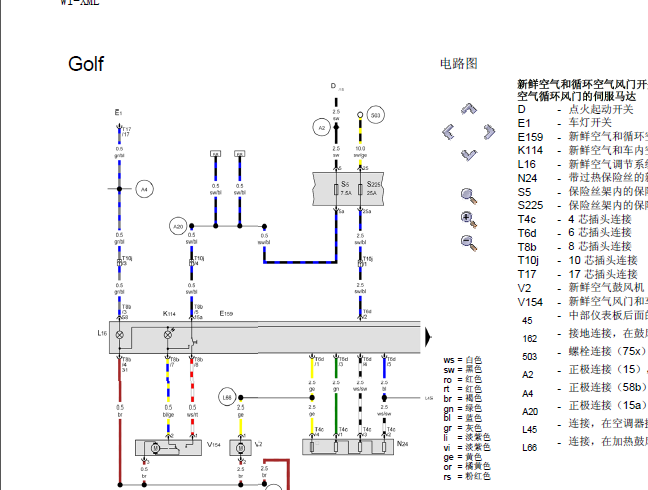The height and width of the screenshot is (490, 648).
Task: Select the V154 row in legend list
Action: tap(583, 302)
